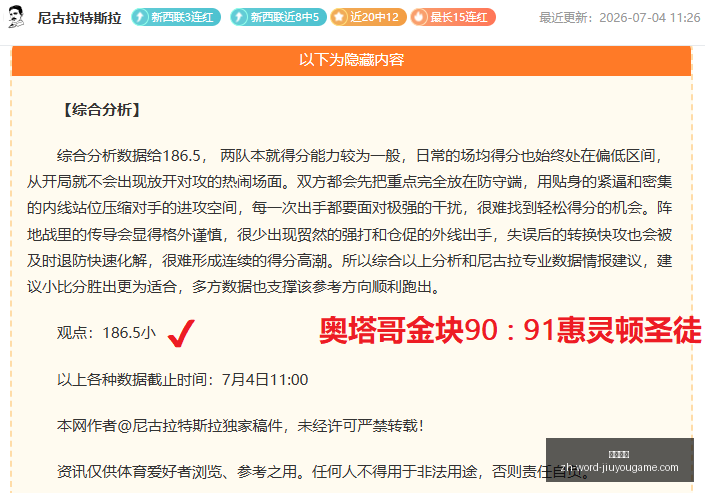Viewport: 705px width, 493px height.
Task: Click the author avatar of 尼古拉特斯拉
Action: 16,18
